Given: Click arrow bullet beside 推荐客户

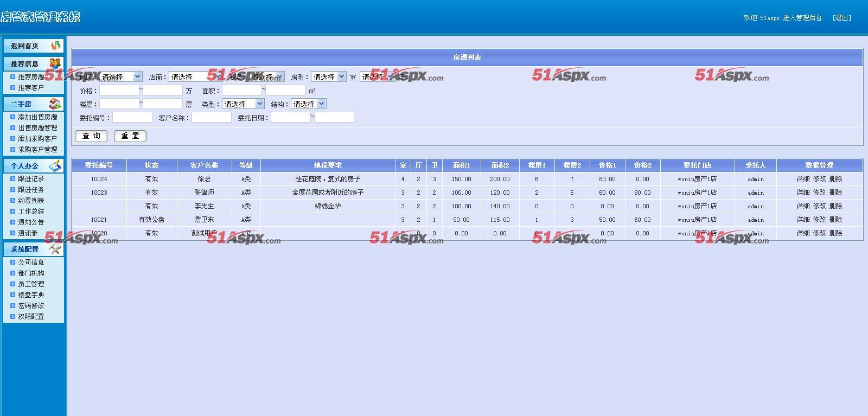Looking at the screenshot, I should coord(13,87).
